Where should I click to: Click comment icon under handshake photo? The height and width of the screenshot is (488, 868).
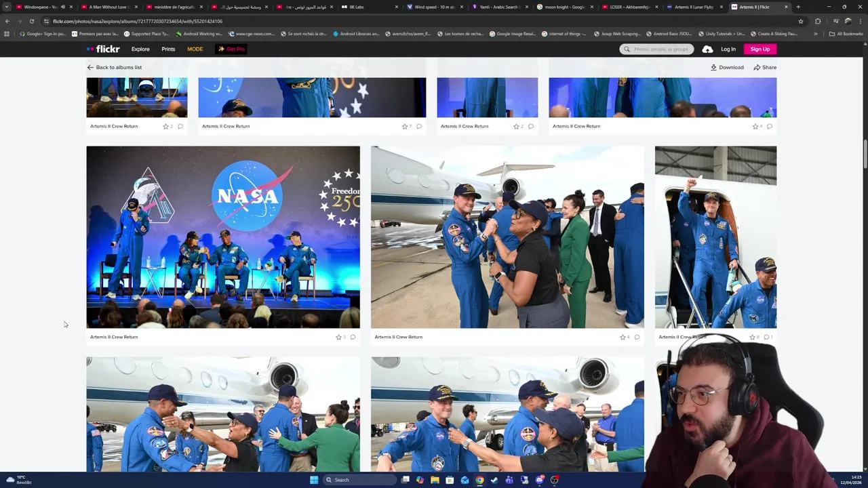637,337
